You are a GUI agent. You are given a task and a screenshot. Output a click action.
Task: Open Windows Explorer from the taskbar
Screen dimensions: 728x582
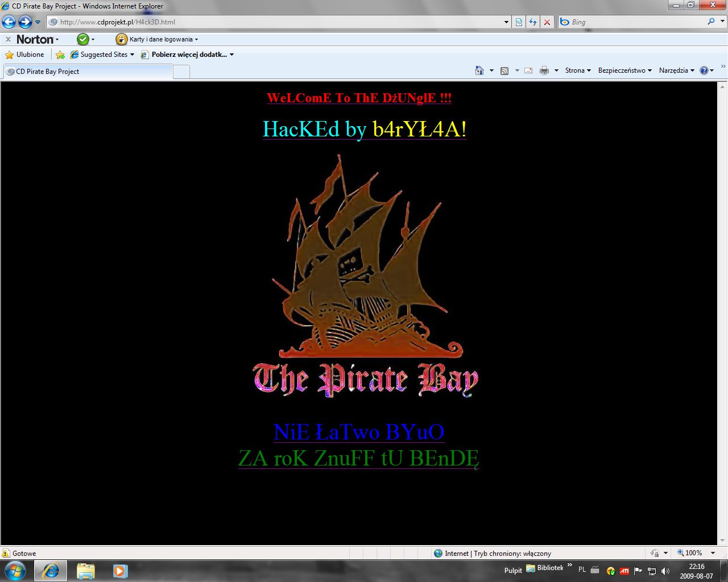[86, 571]
